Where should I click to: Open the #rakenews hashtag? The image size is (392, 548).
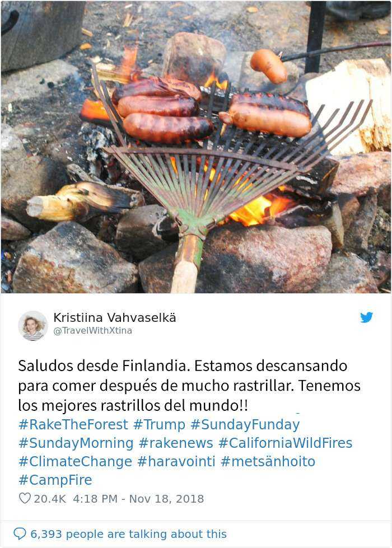tap(176, 443)
